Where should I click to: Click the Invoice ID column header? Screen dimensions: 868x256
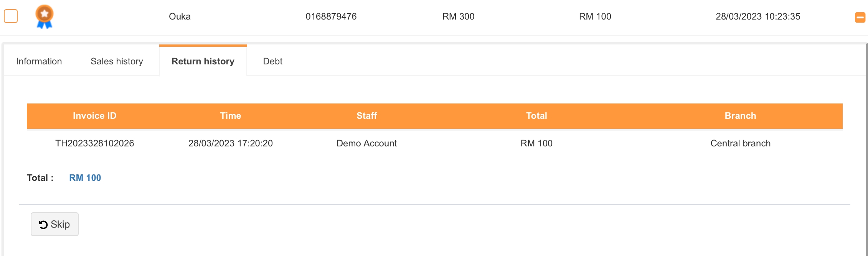(94, 116)
